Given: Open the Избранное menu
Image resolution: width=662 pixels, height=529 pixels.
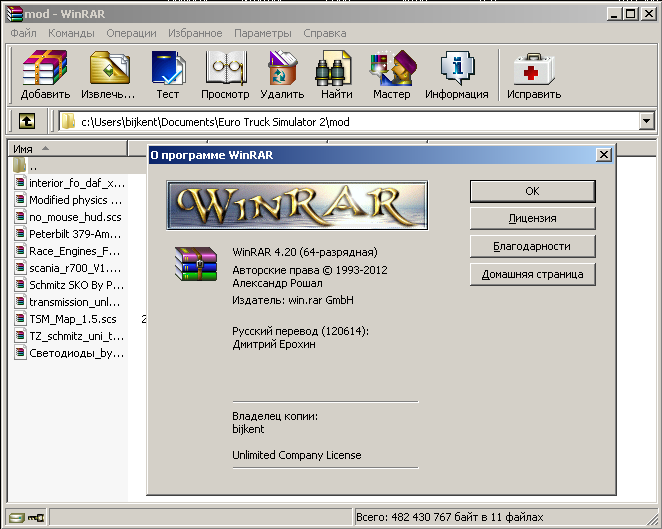Looking at the screenshot, I should 195,33.
